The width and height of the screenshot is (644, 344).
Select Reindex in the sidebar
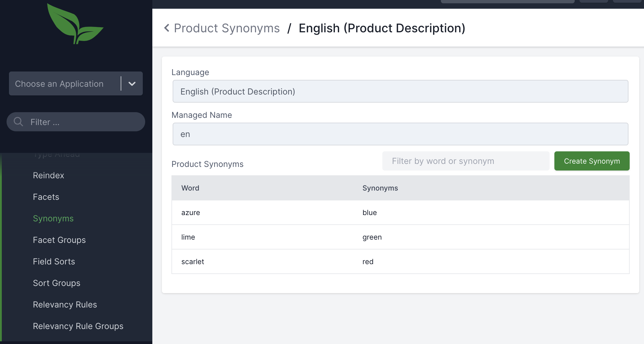pos(48,175)
